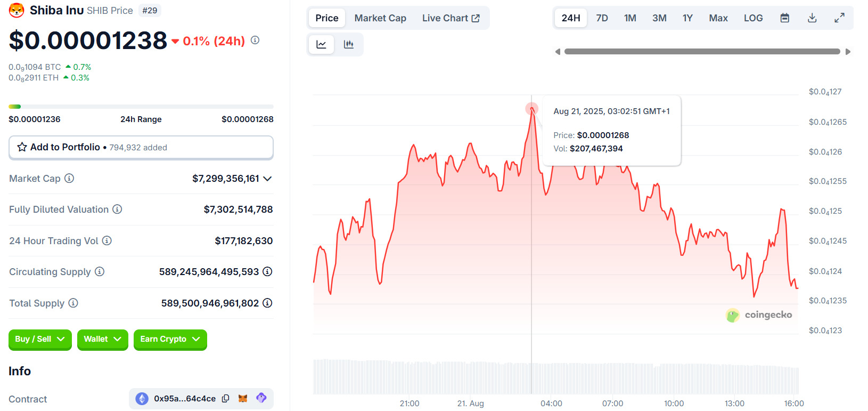
Task: Click the #29 rank badge
Action: (150, 10)
